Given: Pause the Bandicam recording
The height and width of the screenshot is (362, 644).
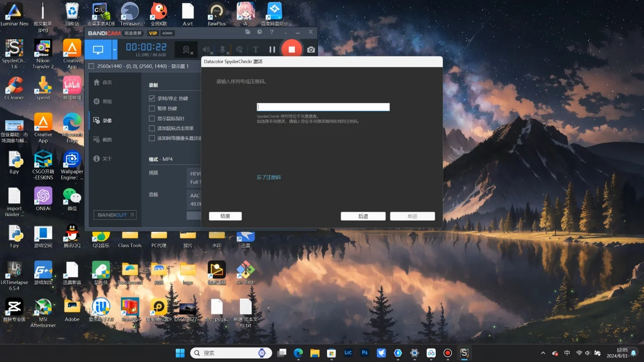Looking at the screenshot, I should (272, 49).
